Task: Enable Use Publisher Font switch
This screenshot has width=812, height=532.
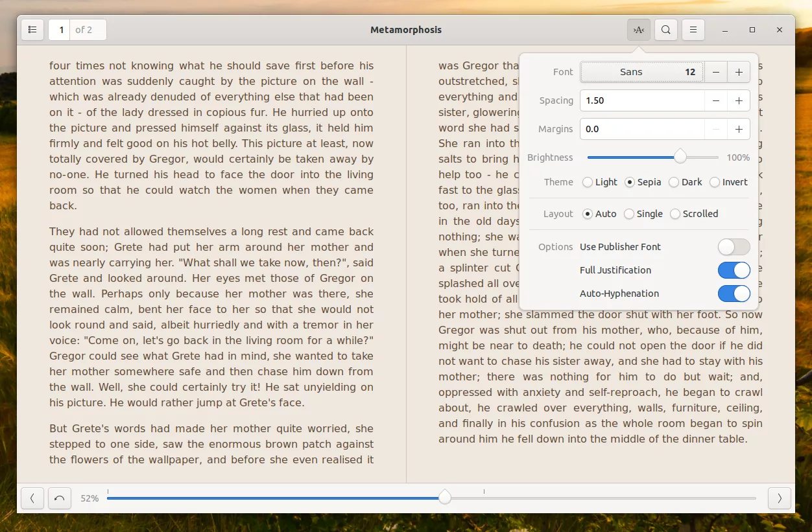Action: tap(734, 247)
